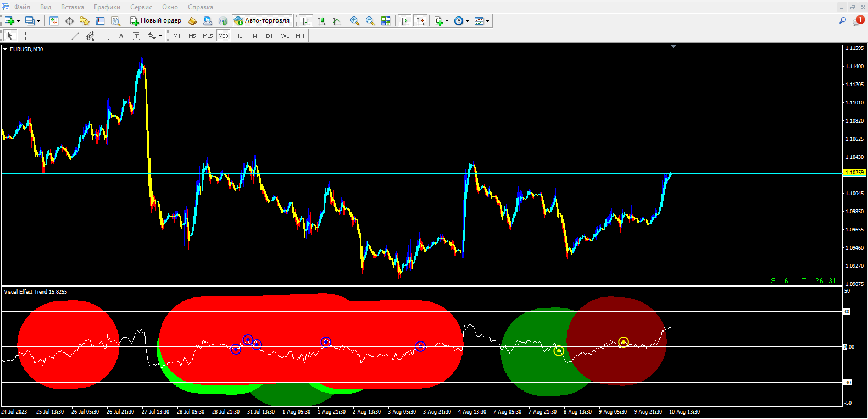Toggle chart shift from right edge
868x419 pixels.
(x=420, y=21)
